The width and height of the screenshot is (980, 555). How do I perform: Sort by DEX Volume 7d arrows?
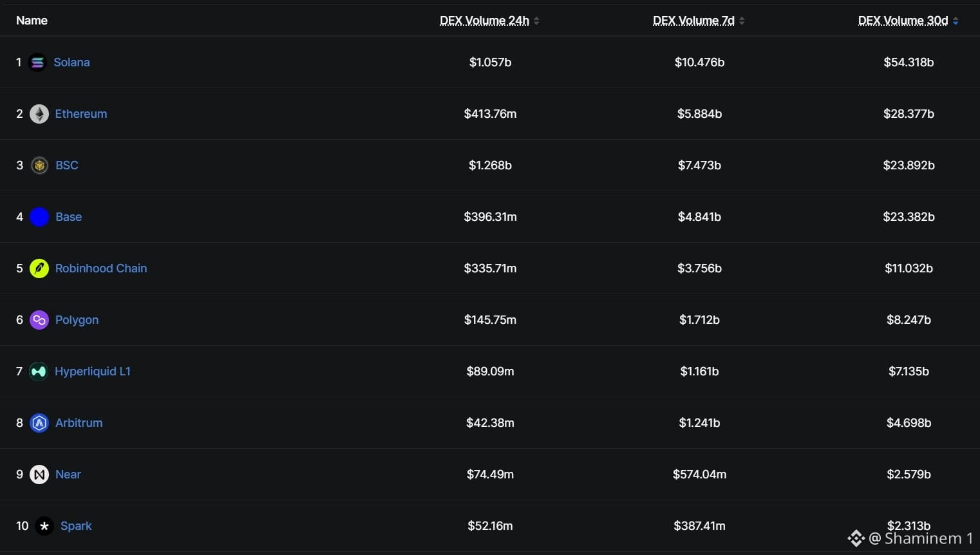(x=742, y=21)
